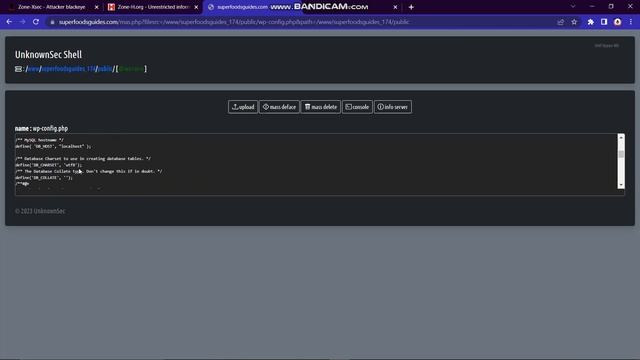Click the DB_COLLATE define line
The width and height of the screenshot is (640, 360).
[x=44, y=178]
